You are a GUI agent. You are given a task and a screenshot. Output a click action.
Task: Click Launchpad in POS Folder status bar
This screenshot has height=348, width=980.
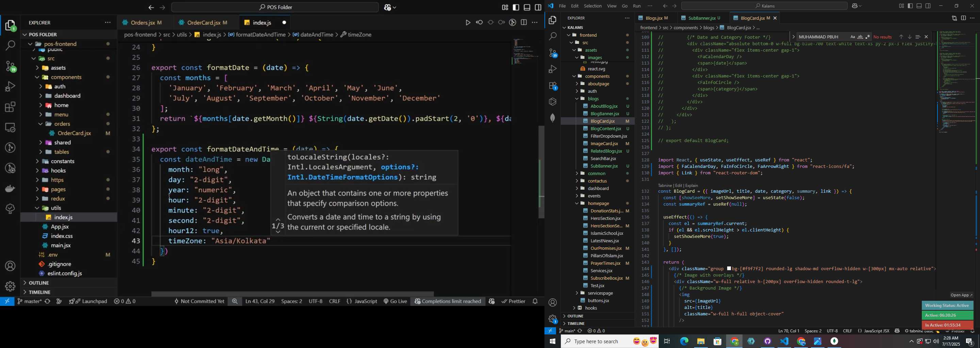point(88,301)
